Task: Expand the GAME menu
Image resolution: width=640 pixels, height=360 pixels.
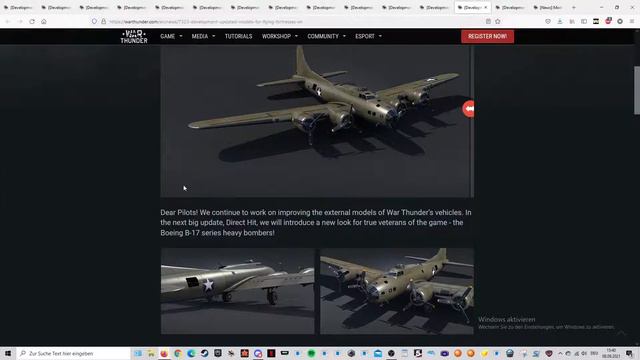Action: click(x=171, y=36)
